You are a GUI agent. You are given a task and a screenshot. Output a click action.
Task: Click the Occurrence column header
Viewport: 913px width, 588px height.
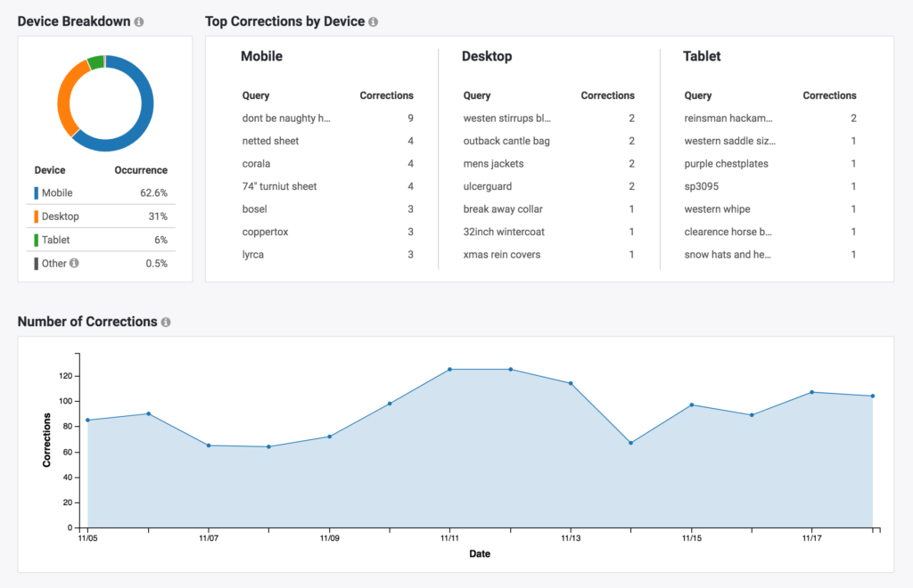coord(141,170)
